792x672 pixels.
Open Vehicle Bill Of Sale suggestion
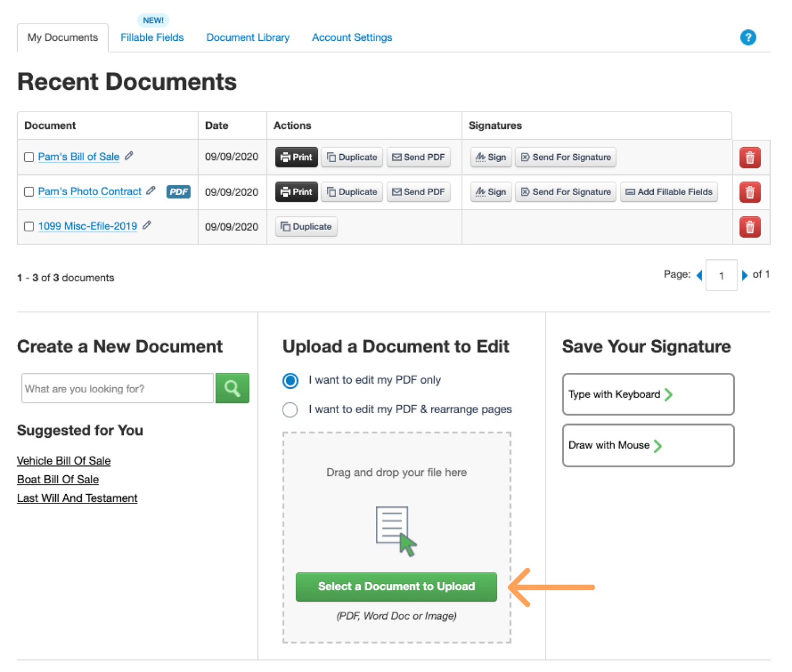(64, 461)
